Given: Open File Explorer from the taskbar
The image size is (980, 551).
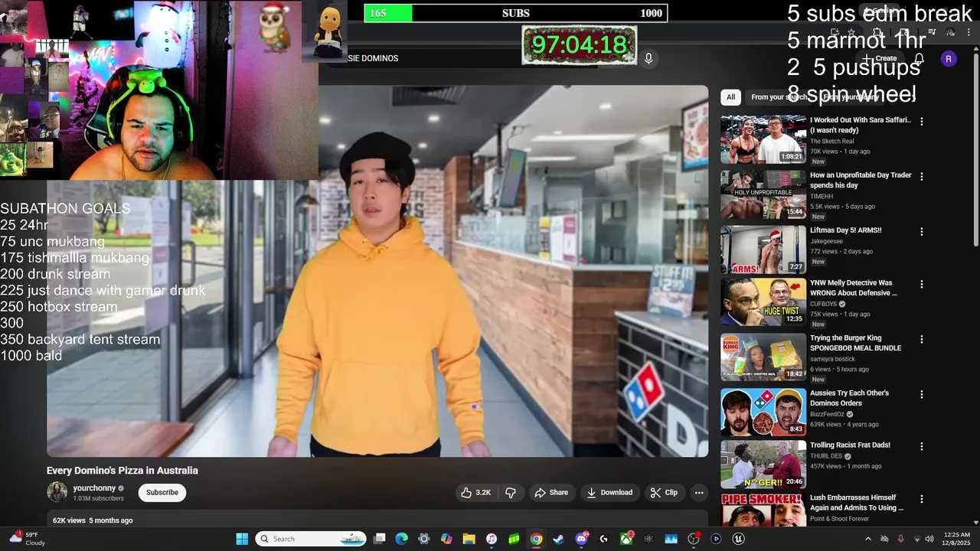Looking at the screenshot, I should pos(469,539).
